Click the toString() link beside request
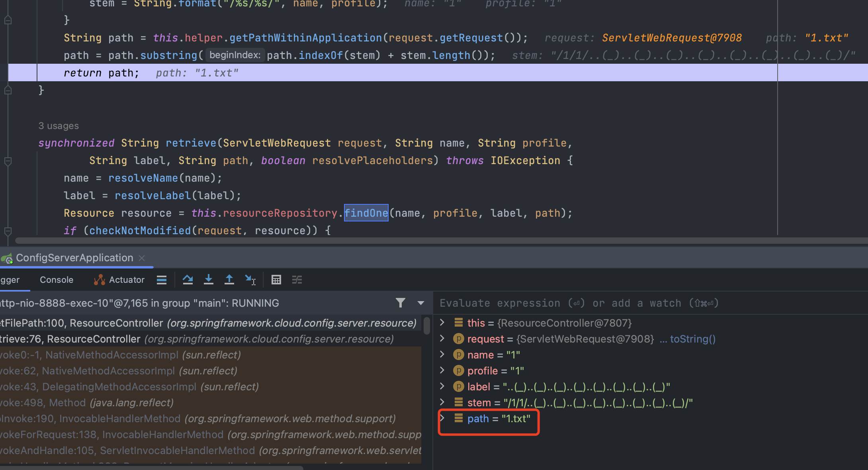This screenshot has height=470, width=868. [692, 339]
